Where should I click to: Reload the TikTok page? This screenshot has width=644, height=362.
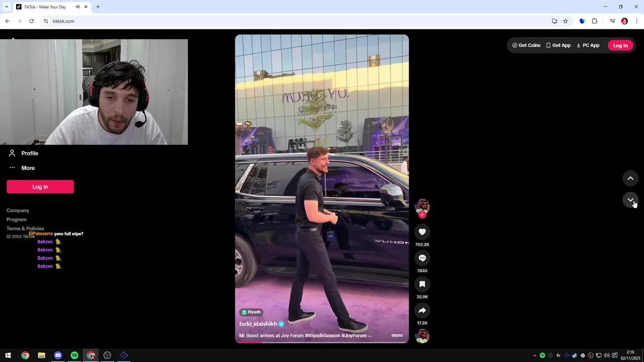click(31, 21)
